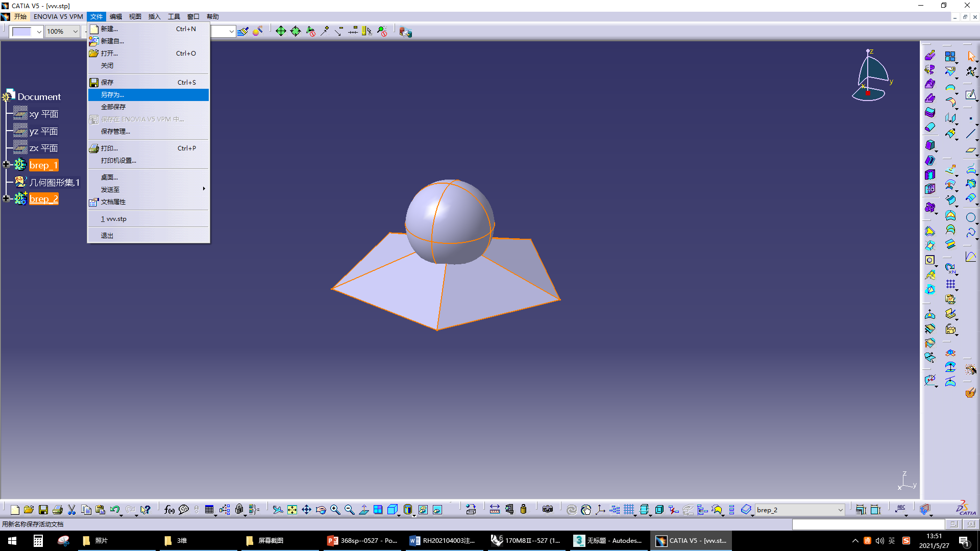Toggle the grid display icon
This screenshot has width=980, height=551.
tap(629, 510)
